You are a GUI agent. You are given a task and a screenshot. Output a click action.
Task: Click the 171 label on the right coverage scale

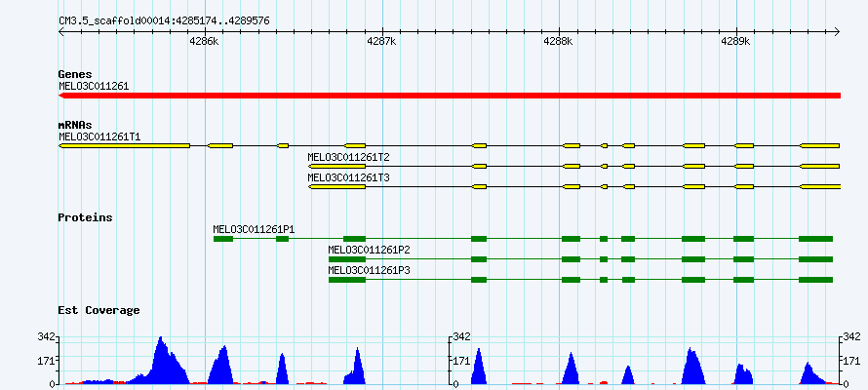click(852, 361)
